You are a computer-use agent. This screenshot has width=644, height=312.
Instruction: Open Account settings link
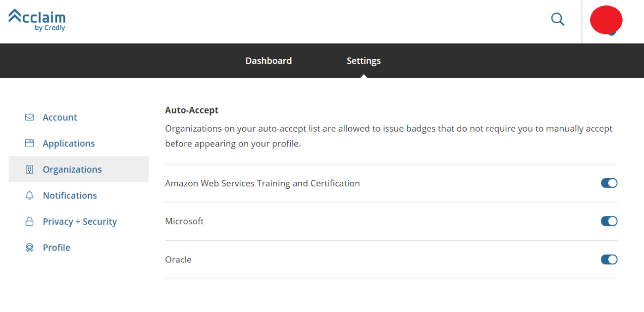point(60,117)
